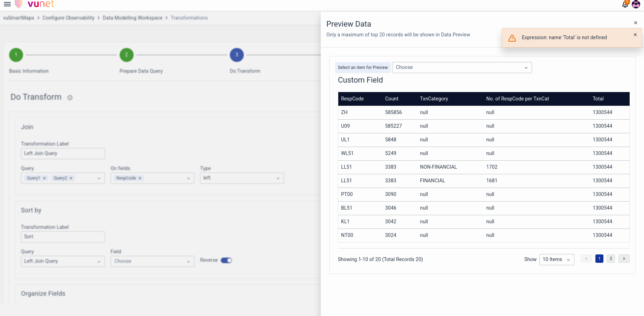The height and width of the screenshot is (316, 644).
Task: Remove the RespCode tag from On fields
Action: tap(140, 178)
